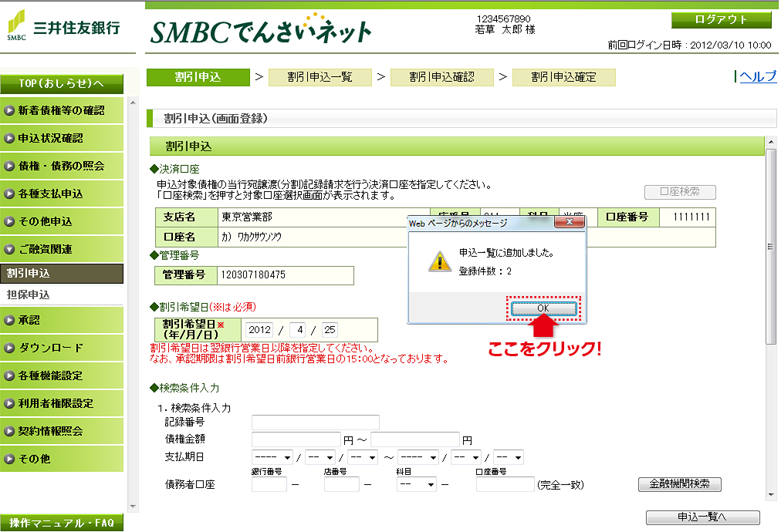
Task: Open the 支払期日 start year dropdown
Action: tap(272, 457)
